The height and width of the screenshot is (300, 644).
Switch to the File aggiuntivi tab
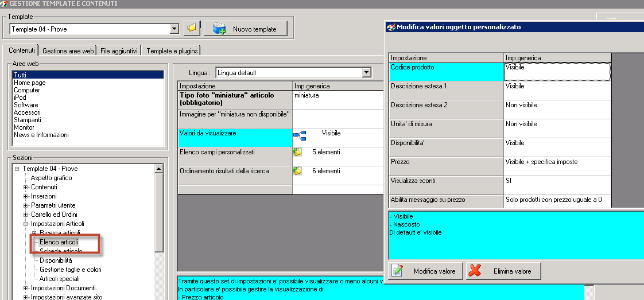tap(119, 51)
